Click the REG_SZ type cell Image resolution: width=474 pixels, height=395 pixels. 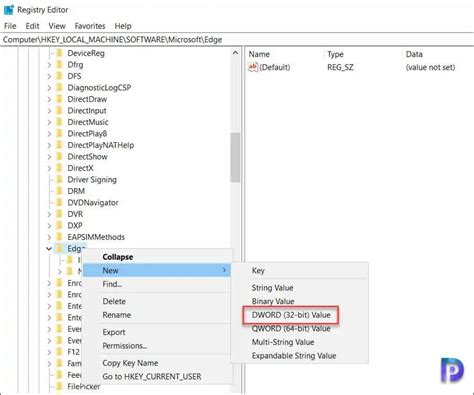(340, 67)
